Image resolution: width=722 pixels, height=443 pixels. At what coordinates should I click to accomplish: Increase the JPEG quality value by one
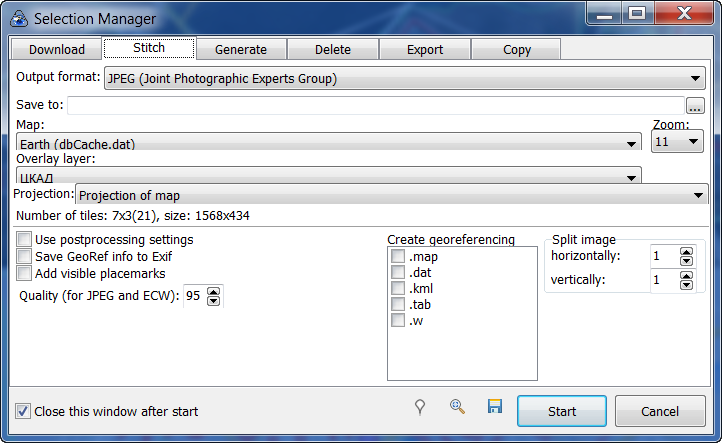[213, 291]
